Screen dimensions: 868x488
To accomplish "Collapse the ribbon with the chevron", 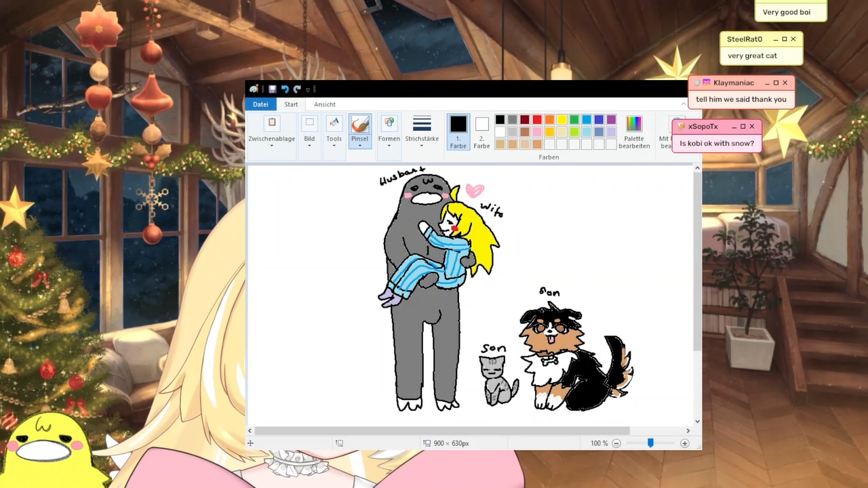I will point(684,104).
